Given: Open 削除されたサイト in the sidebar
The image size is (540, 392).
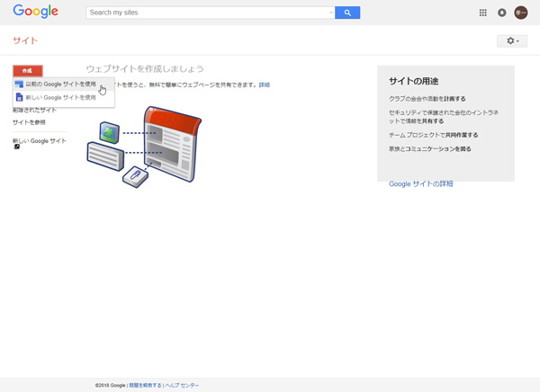Looking at the screenshot, I should click(34, 110).
